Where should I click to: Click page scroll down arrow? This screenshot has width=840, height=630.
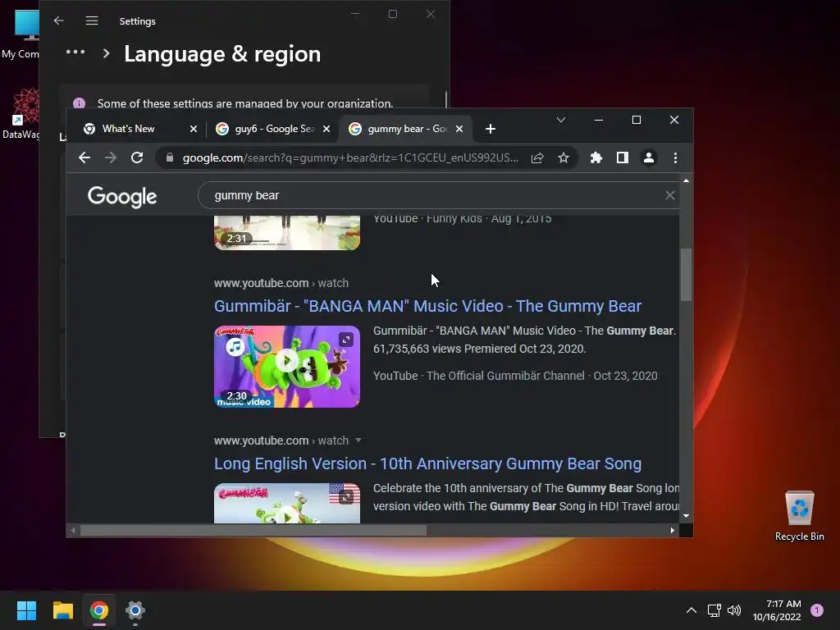pyautogui.click(x=686, y=516)
